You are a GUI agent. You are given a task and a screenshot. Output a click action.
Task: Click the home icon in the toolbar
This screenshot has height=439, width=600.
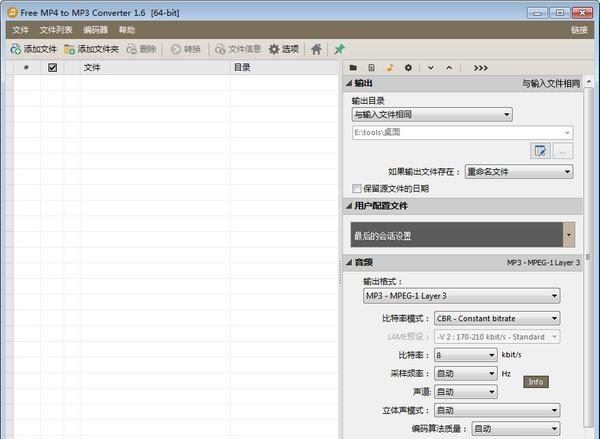coord(316,49)
